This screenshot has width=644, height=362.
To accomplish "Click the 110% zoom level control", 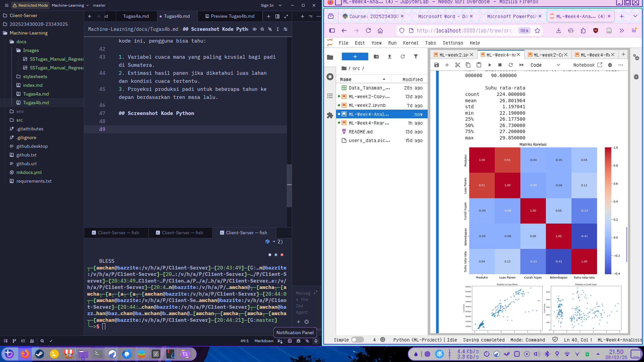I will click(x=524, y=31).
